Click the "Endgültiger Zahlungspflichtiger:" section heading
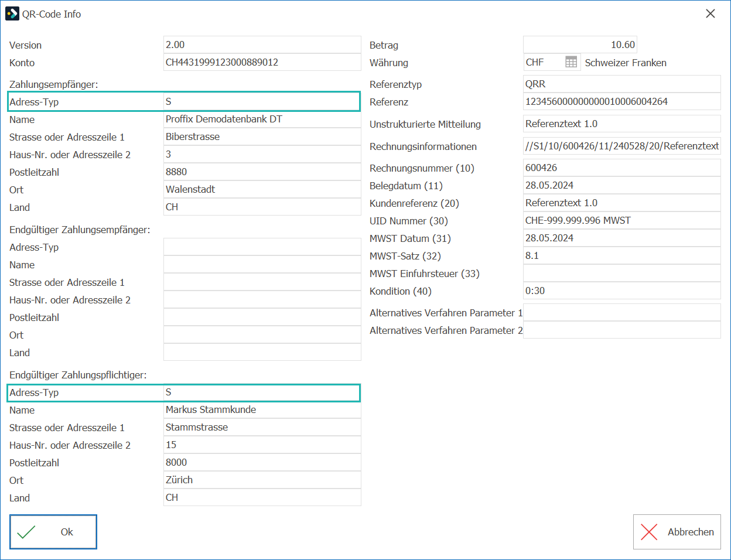 tap(78, 375)
